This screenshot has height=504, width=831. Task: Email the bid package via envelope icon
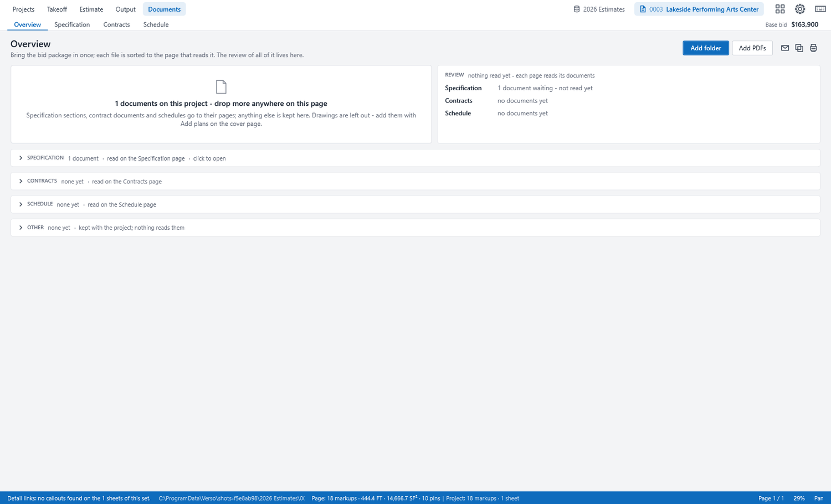pos(785,48)
